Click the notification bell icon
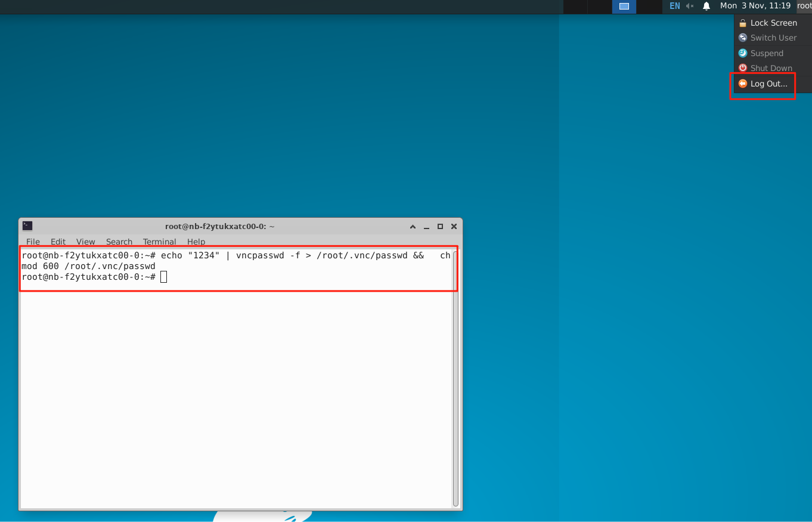 [706, 6]
